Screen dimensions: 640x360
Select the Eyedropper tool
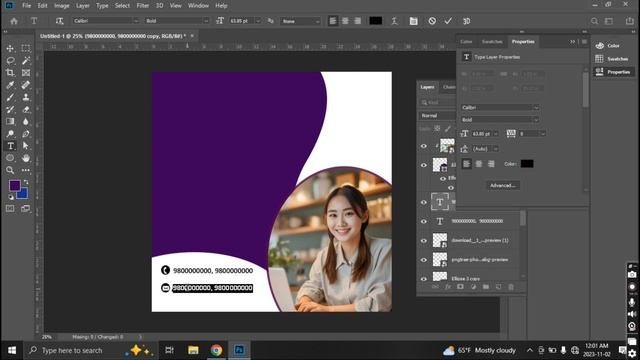[x=10, y=85]
